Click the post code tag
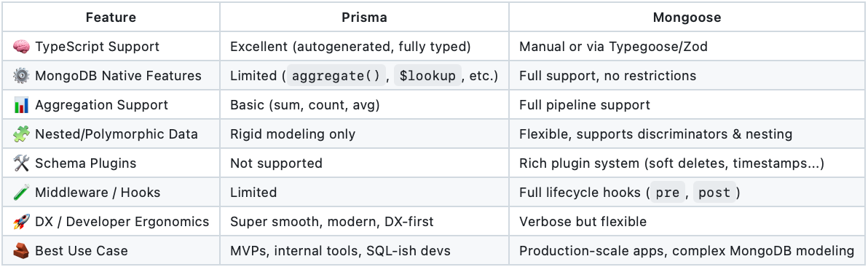 click(714, 193)
